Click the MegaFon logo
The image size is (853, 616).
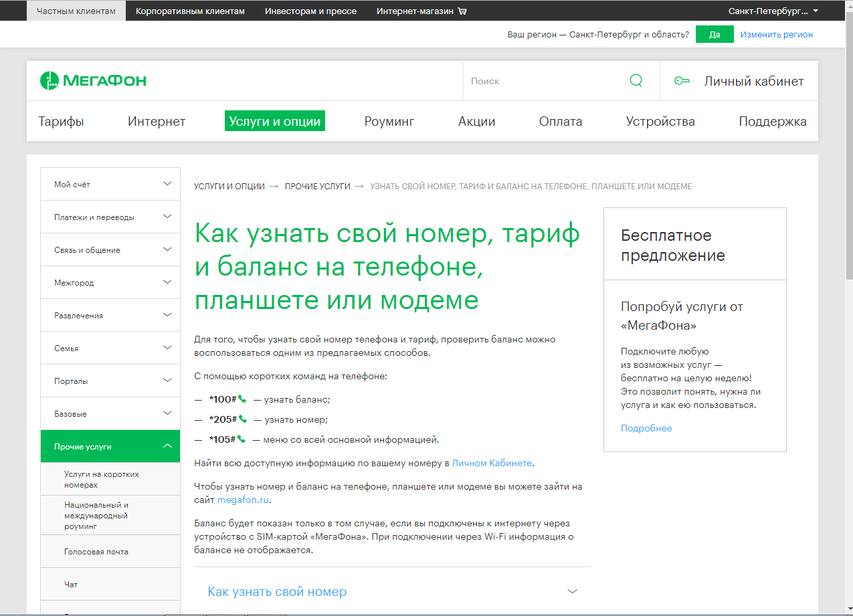(93, 81)
